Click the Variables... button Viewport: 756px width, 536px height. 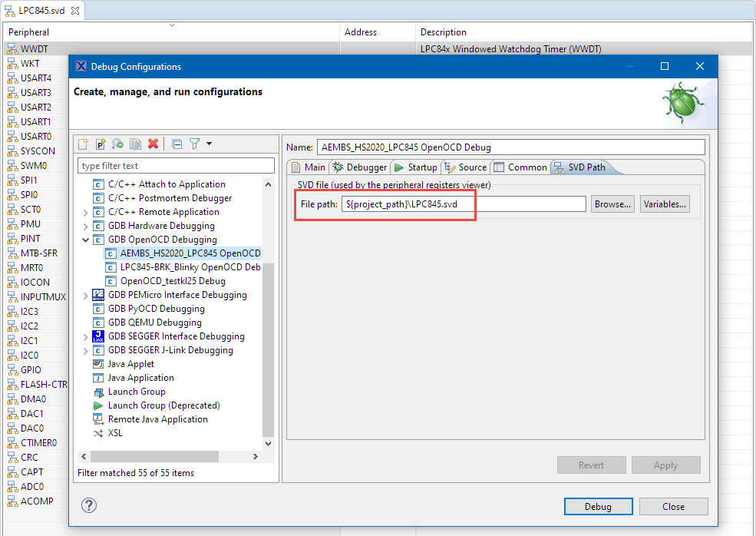(665, 204)
